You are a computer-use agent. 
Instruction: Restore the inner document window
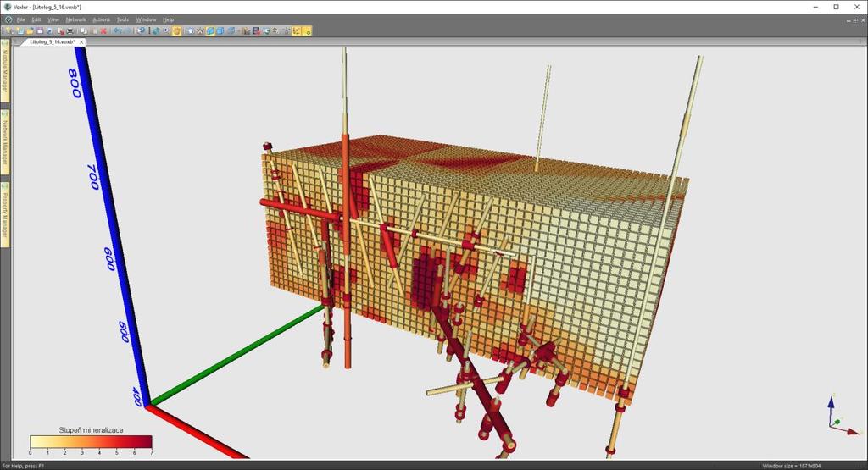click(856, 20)
